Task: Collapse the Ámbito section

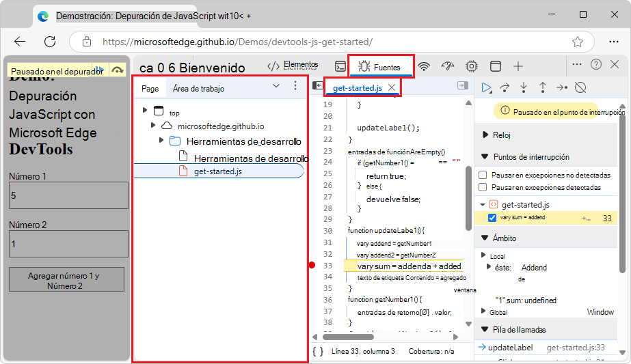Action: 485,238
